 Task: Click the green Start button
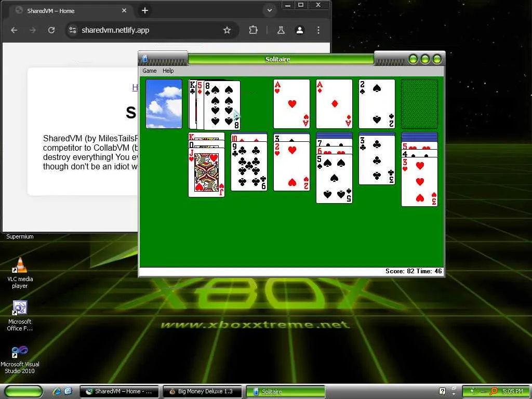tap(24, 392)
